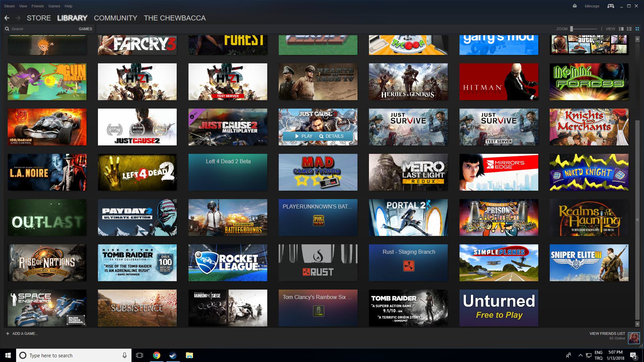The width and height of the screenshot is (644, 362).
Task: Open Steam from the taskbar
Action: click(173, 355)
